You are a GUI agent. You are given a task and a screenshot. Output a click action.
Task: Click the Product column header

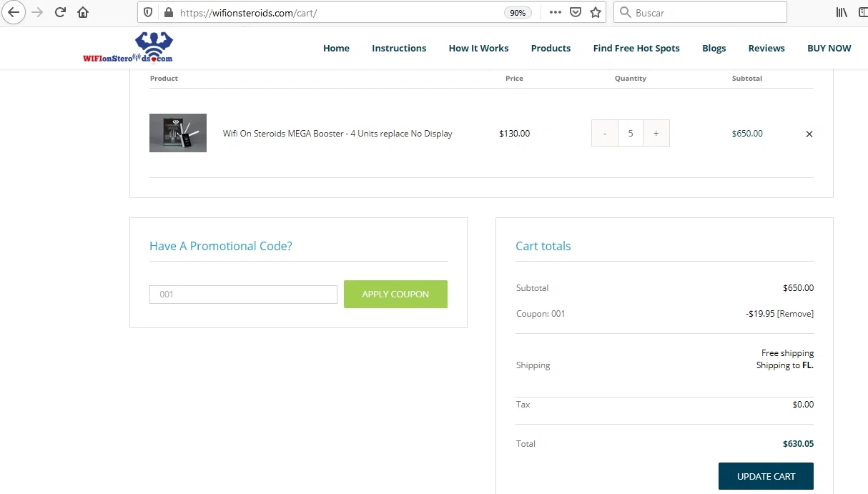pyautogui.click(x=164, y=79)
